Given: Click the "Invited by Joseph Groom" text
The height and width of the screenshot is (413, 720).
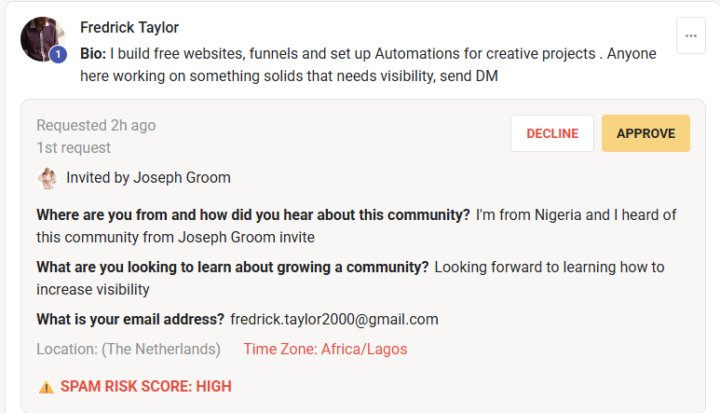Looking at the screenshot, I should click(x=148, y=178).
